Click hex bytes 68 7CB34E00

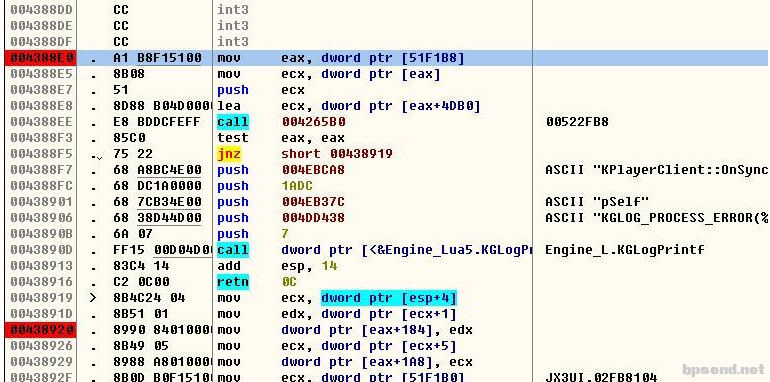(157, 202)
